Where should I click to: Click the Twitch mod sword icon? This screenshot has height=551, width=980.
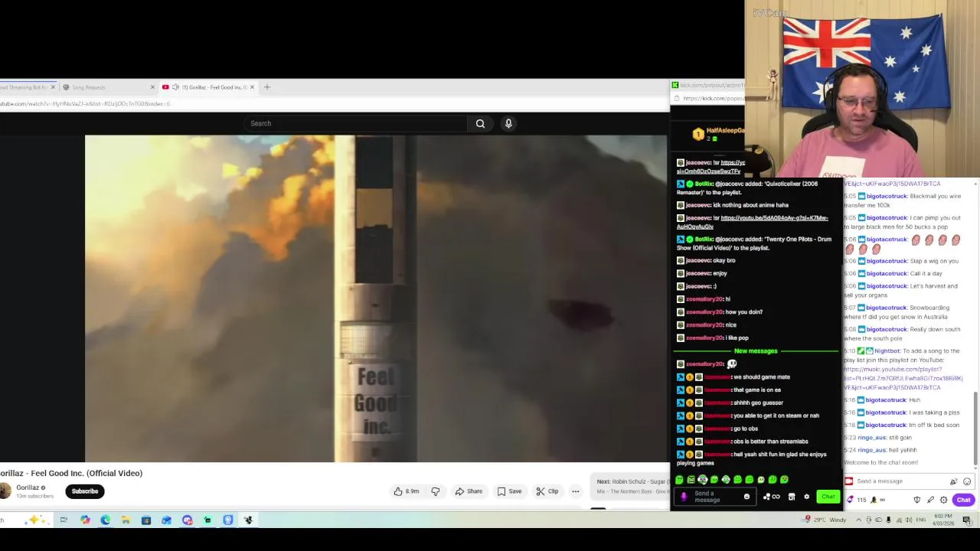coord(930,500)
